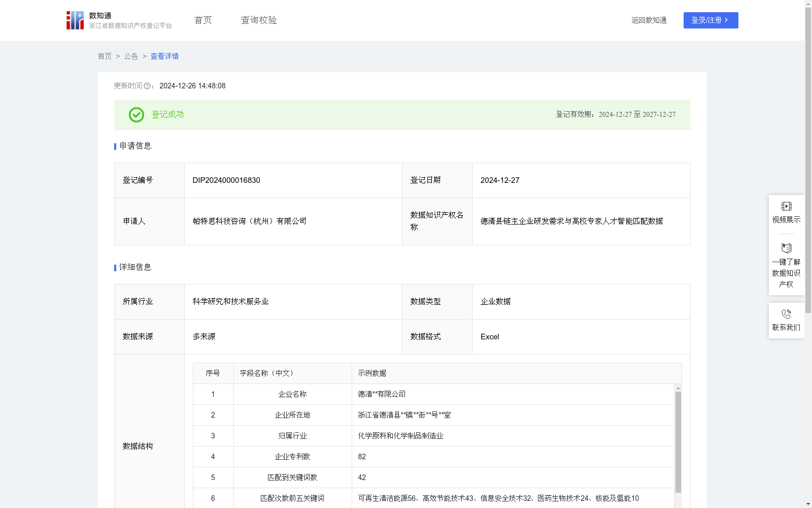Select the 数据来源 value 多来源
Viewport: 812px width, 508px height.
coord(204,337)
